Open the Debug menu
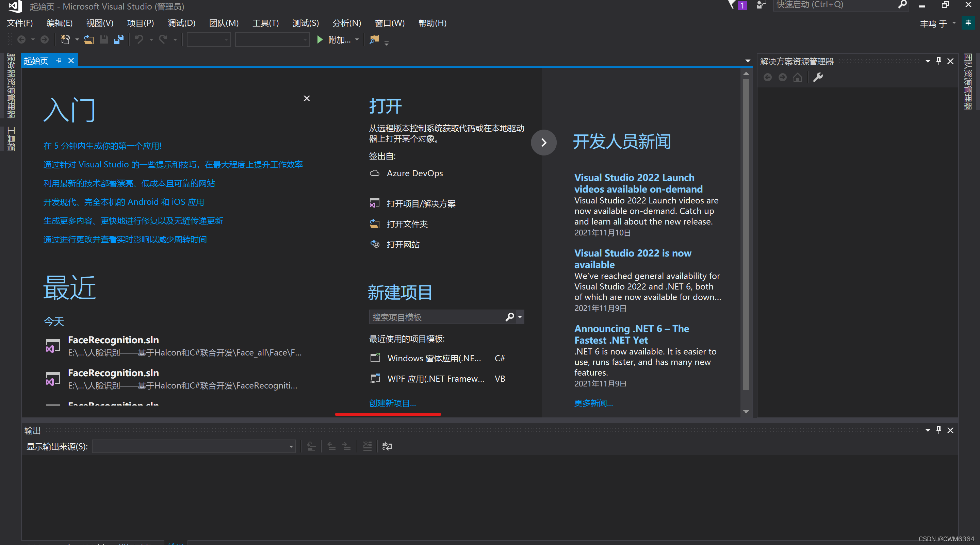Screen dimensions: 980x545 pyautogui.click(x=181, y=23)
